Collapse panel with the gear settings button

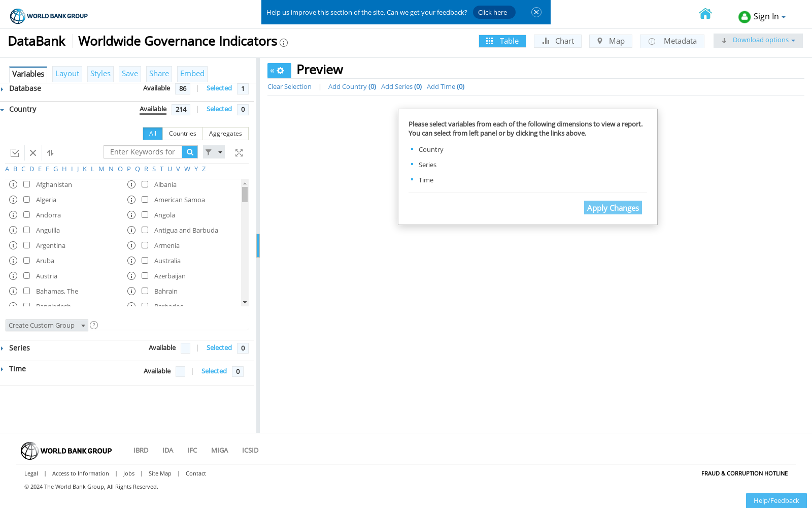(279, 71)
